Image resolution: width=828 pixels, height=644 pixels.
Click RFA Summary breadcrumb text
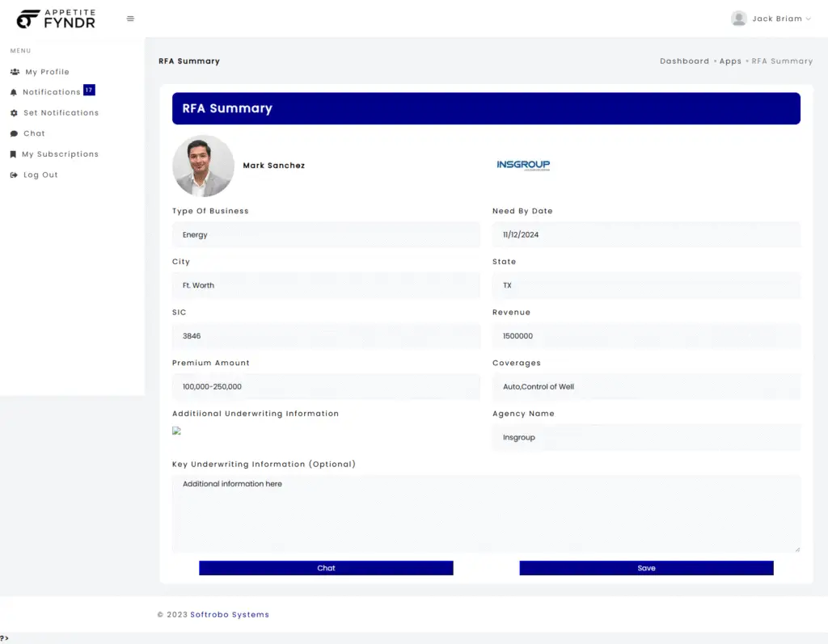click(x=782, y=61)
